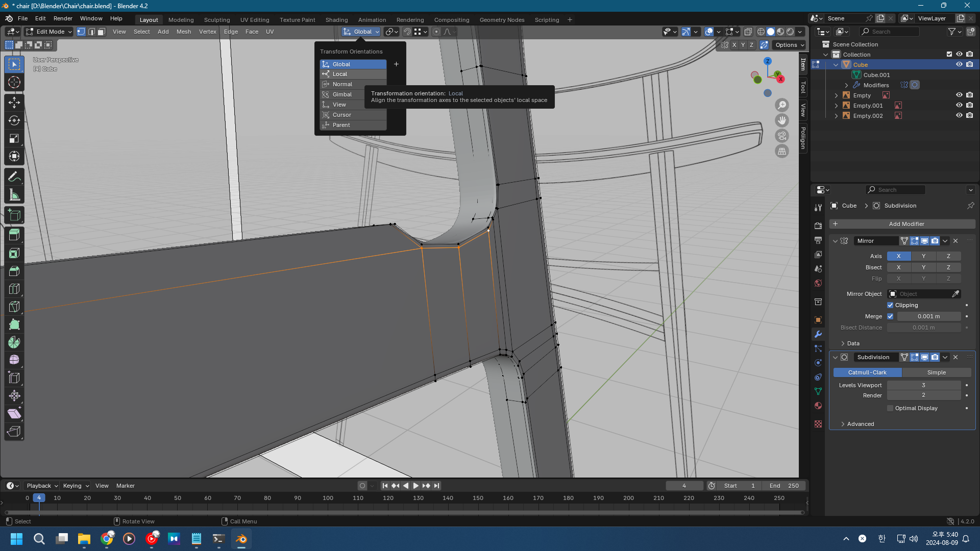Click the Add Modifier button
Screen dimensions: 980x551
tap(902, 224)
